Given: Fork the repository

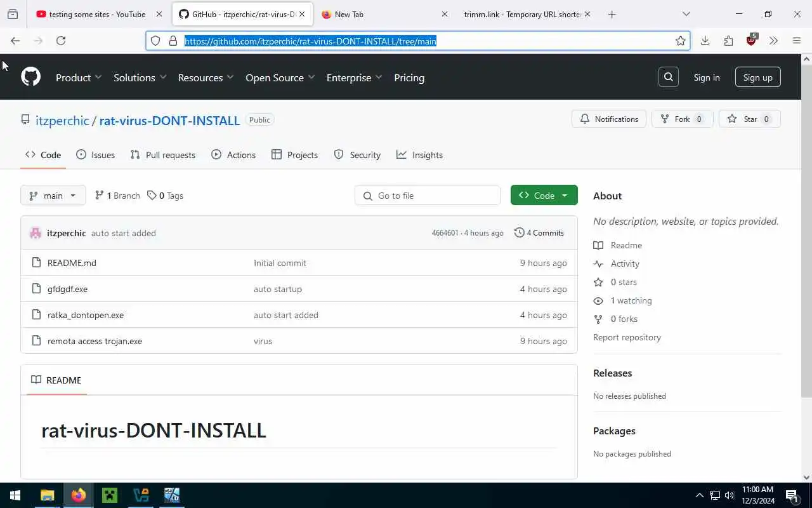Looking at the screenshot, I should [x=683, y=119].
